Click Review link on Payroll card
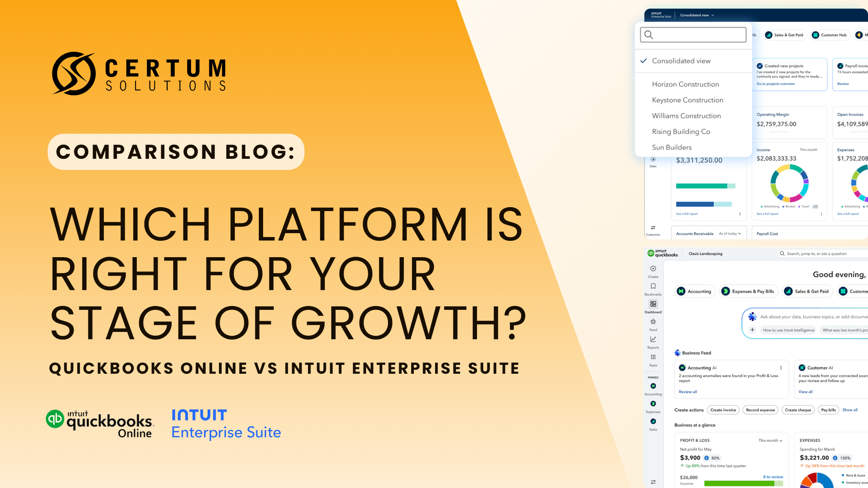 coord(843,84)
